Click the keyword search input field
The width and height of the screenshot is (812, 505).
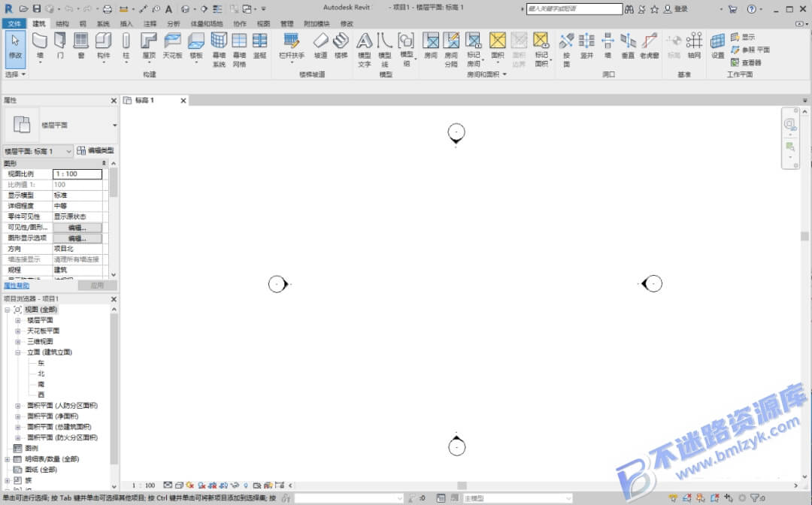click(x=574, y=9)
